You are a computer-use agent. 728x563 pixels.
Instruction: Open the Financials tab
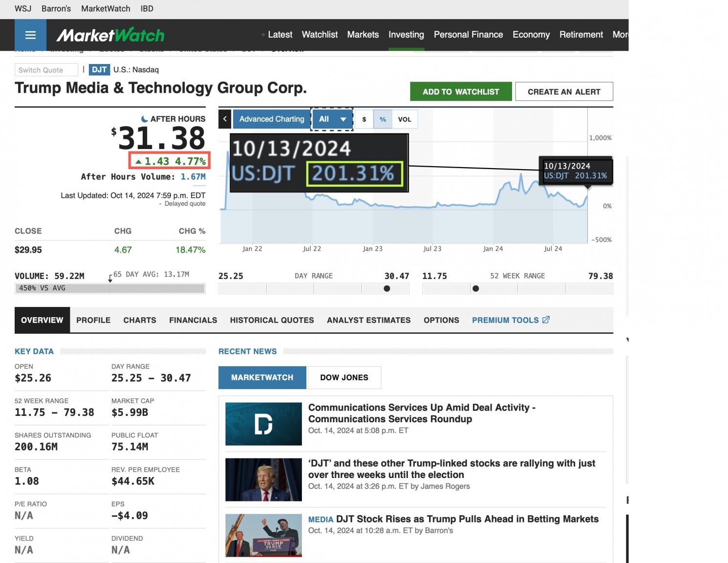click(x=193, y=320)
